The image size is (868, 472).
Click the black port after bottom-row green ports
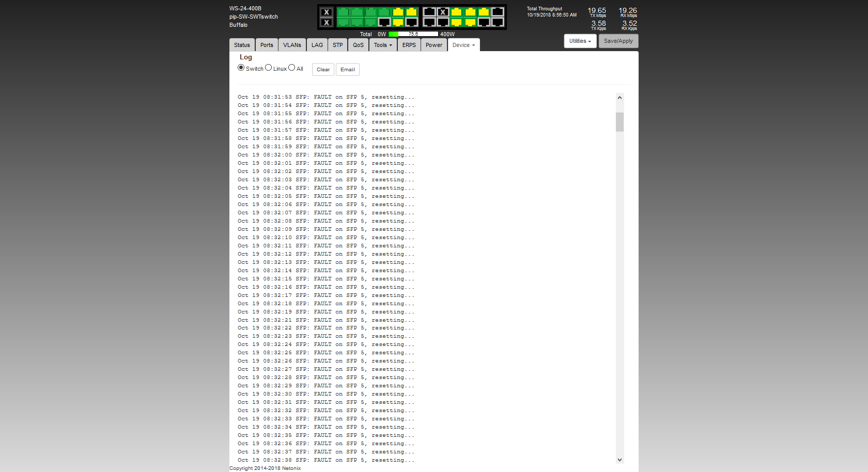click(x=384, y=22)
